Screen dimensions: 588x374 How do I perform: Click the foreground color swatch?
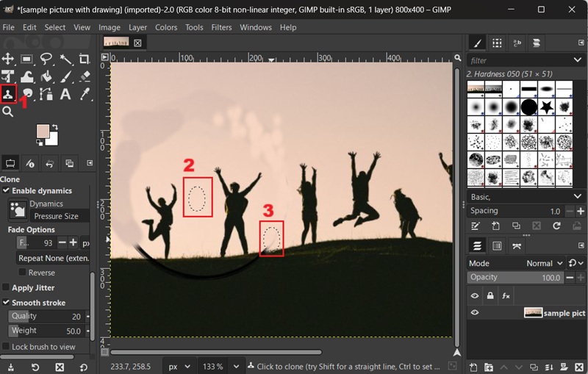[x=43, y=132]
